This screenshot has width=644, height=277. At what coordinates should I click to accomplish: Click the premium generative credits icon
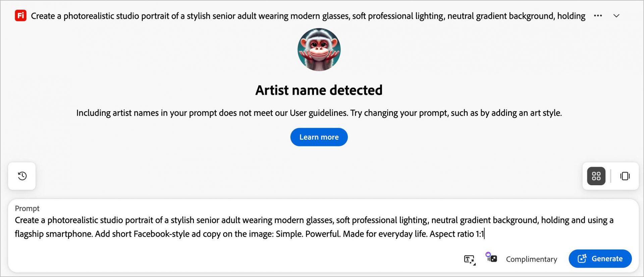point(493,259)
